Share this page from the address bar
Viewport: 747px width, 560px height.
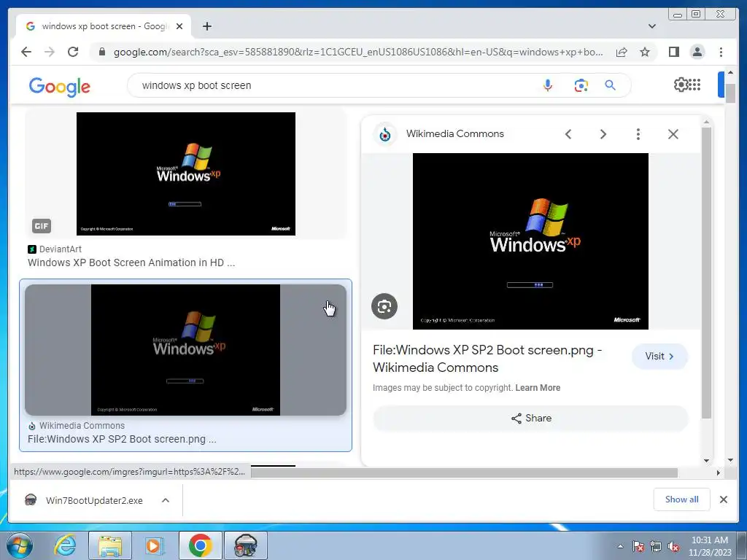(622, 52)
